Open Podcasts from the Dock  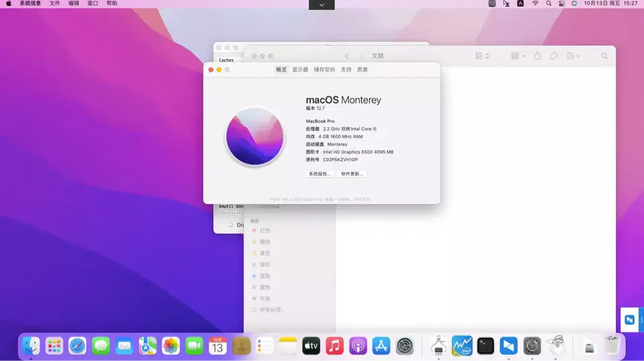click(358, 346)
